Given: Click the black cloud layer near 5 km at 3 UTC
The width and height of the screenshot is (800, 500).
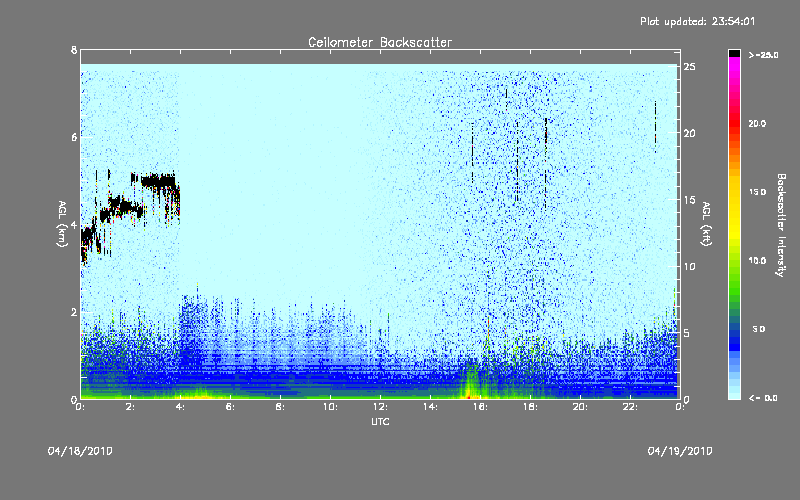Looking at the screenshot, I should (158, 181).
